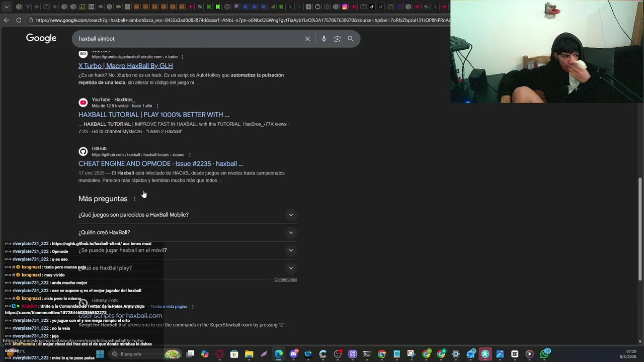Open Microsoft Store from taskbar
Screen dimensions: 644x362
[x=234, y=354]
